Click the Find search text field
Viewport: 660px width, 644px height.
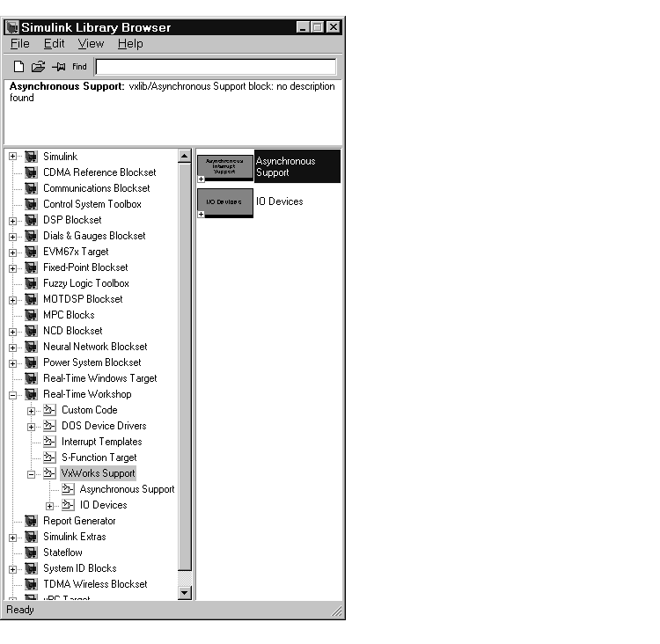pos(216,67)
